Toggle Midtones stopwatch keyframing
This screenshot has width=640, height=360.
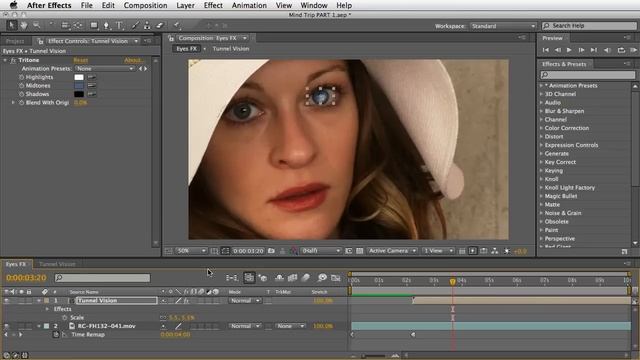click(x=21, y=86)
